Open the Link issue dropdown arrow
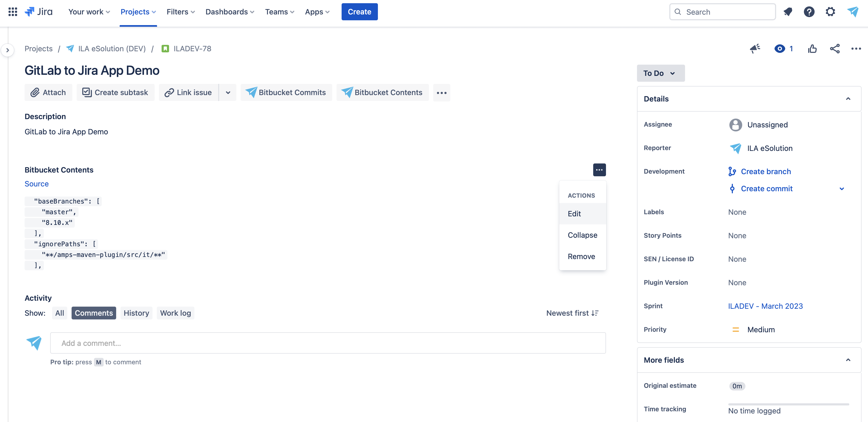This screenshot has width=868, height=422. tap(228, 92)
